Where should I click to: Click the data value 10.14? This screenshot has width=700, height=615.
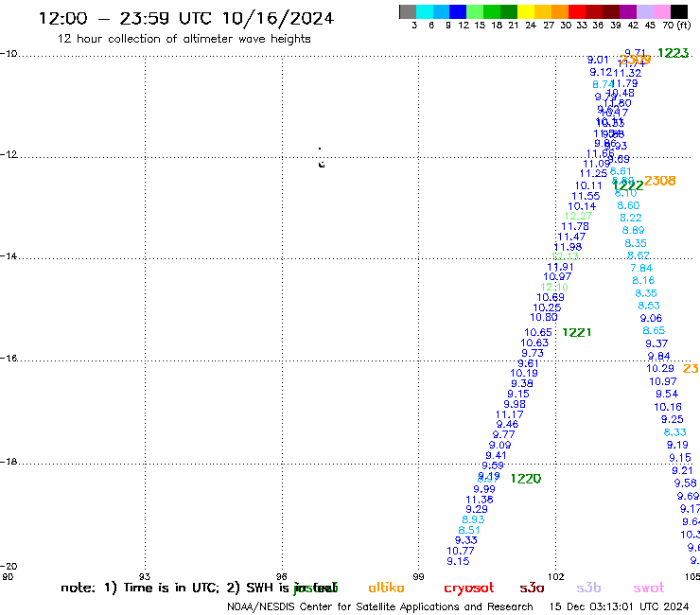click(x=582, y=206)
